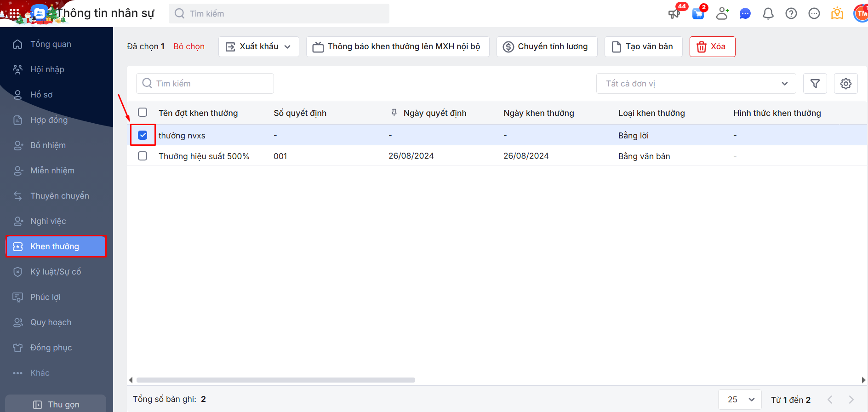Click the help question mark icon
868x412 pixels.
pos(791,14)
